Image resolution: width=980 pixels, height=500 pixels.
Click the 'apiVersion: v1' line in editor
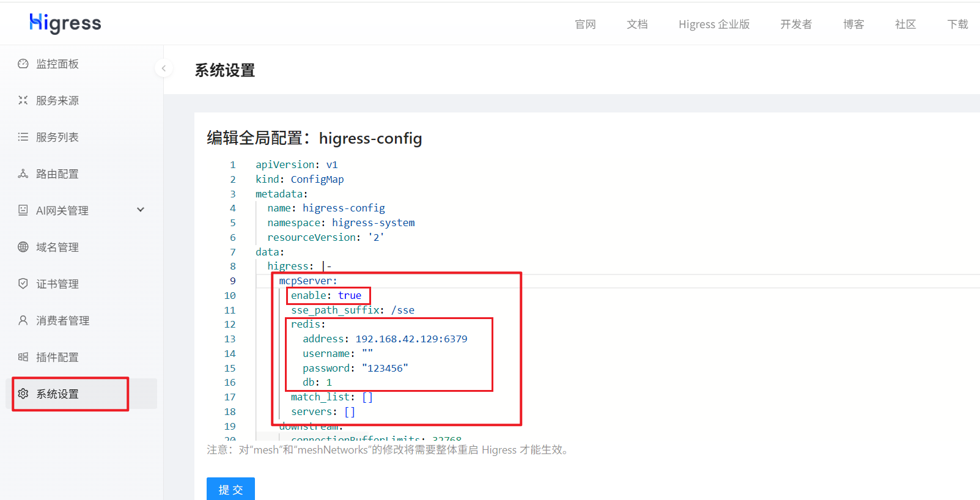(297, 164)
